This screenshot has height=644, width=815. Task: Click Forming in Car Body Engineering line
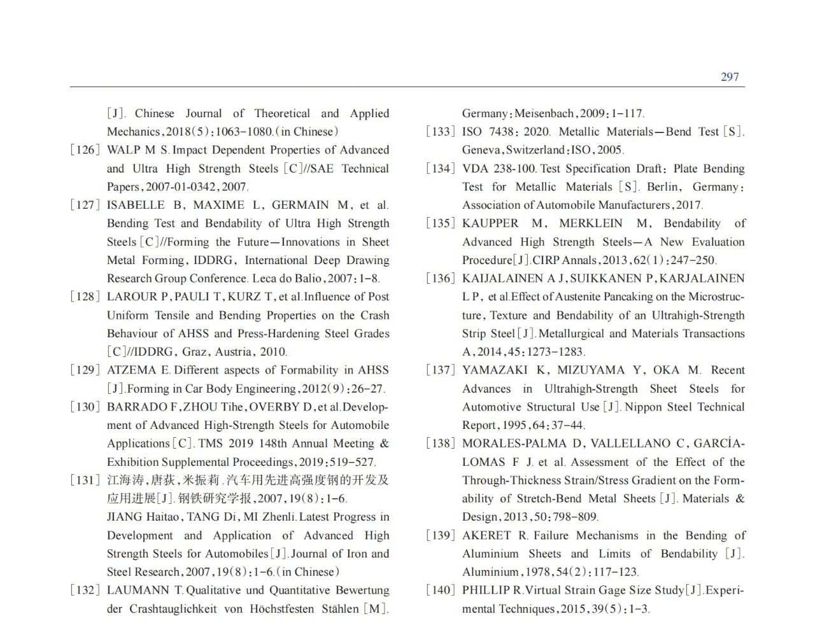[x=246, y=389]
